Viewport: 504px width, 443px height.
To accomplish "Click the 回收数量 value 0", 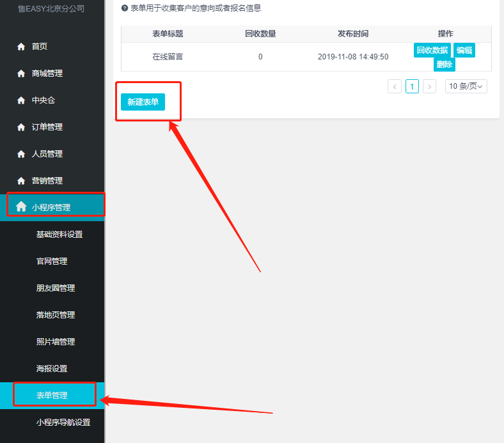I will 260,57.
